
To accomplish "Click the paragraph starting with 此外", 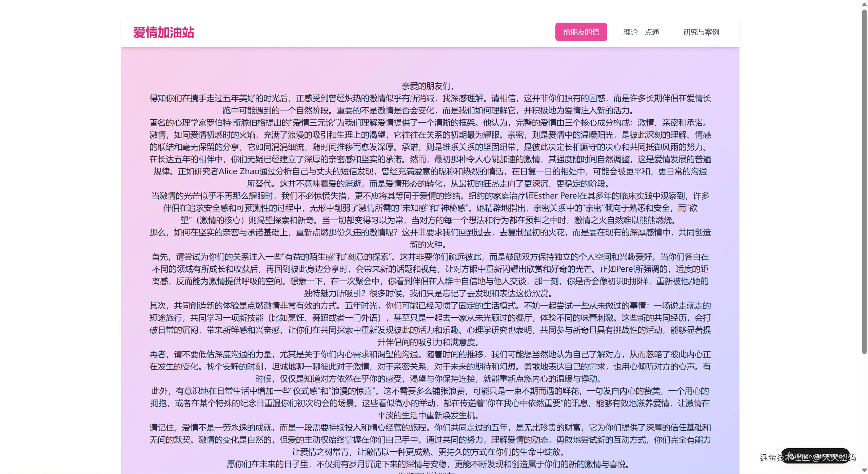I will click(430, 403).
